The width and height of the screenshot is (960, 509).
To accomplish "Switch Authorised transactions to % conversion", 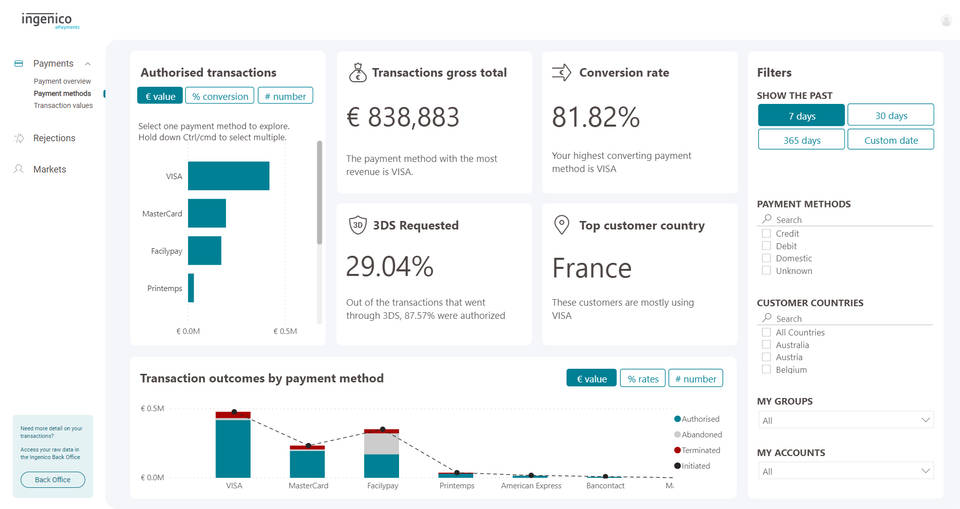I will point(220,96).
